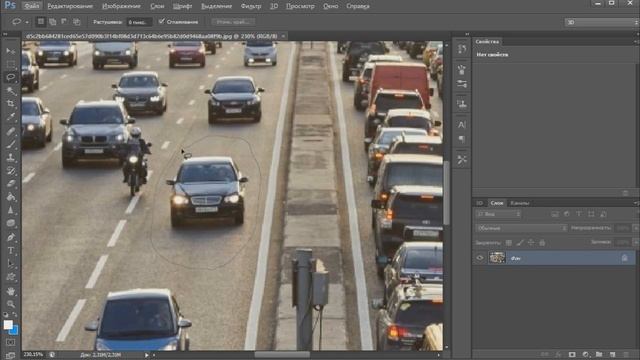Click the Add layer mask icon

coord(572,354)
